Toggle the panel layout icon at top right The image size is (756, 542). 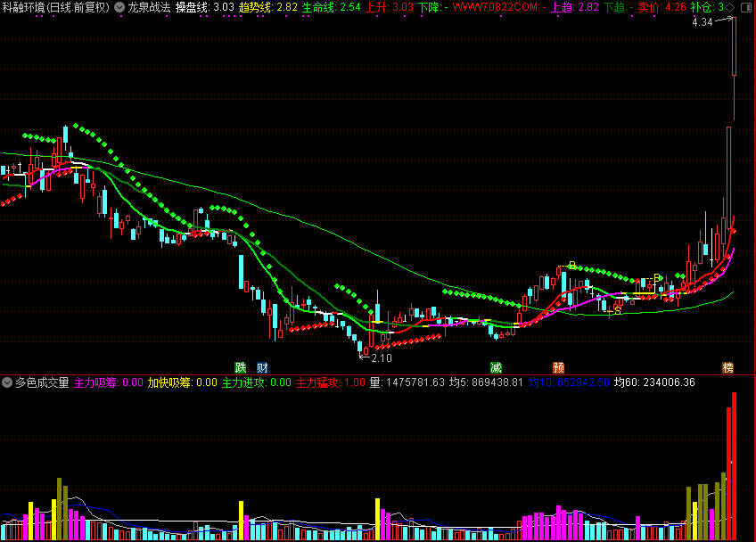745,7
